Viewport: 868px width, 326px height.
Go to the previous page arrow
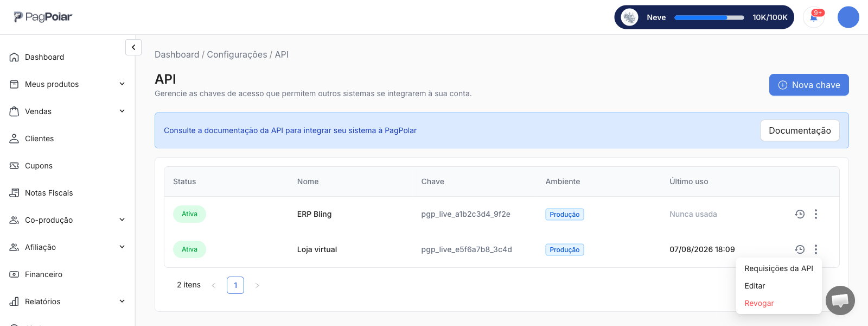(214, 285)
